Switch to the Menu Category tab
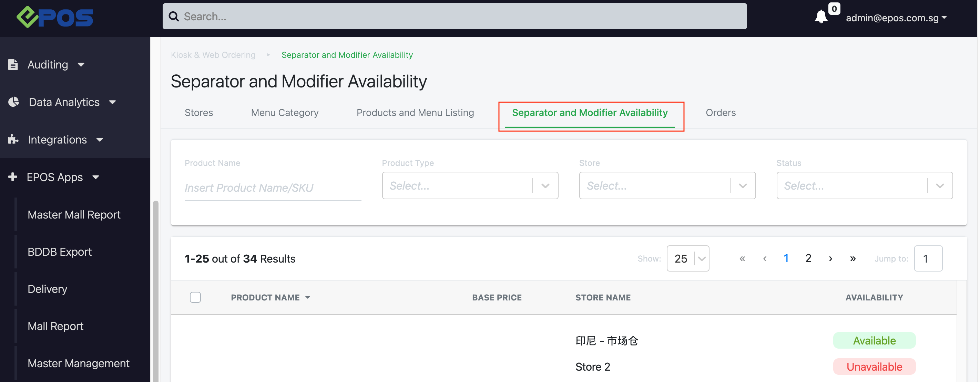This screenshot has width=980, height=382. [285, 113]
